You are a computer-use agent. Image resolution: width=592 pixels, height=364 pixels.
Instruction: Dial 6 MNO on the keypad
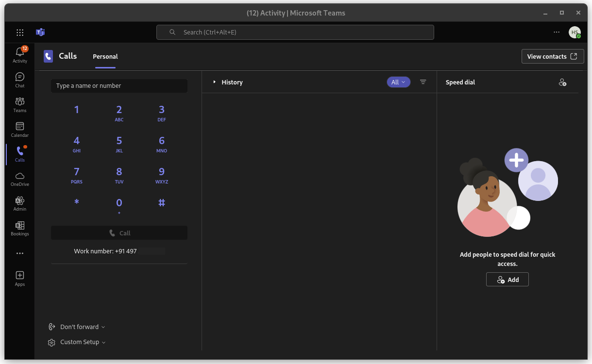click(162, 144)
